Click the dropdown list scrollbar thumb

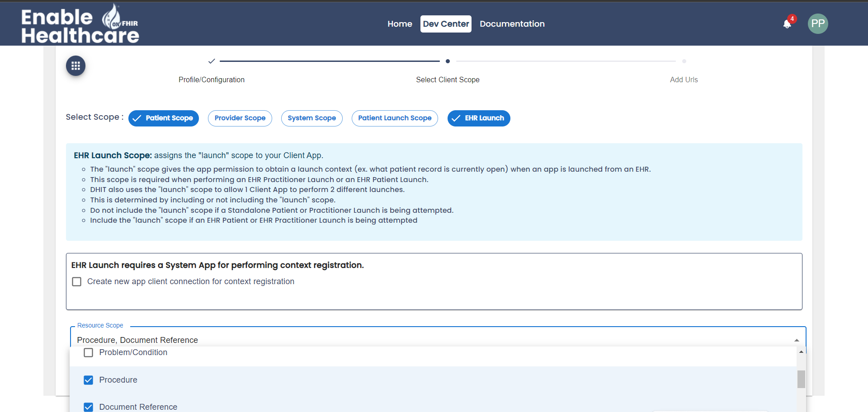[801, 379]
